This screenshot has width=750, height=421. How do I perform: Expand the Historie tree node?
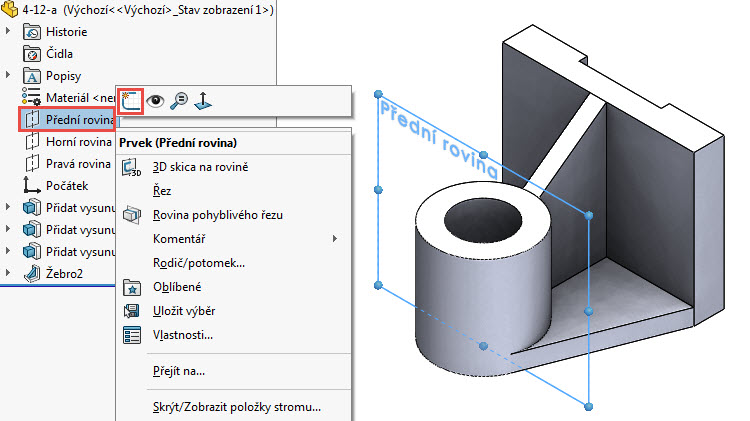coord(8,31)
